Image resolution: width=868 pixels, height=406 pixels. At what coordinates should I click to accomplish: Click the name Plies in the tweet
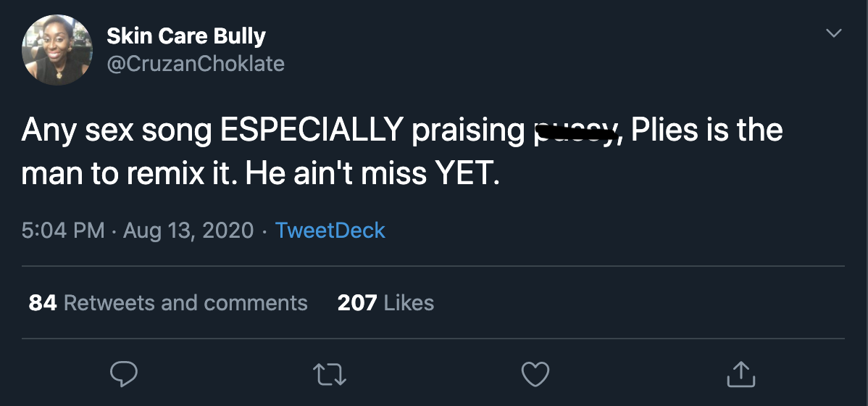point(665,130)
